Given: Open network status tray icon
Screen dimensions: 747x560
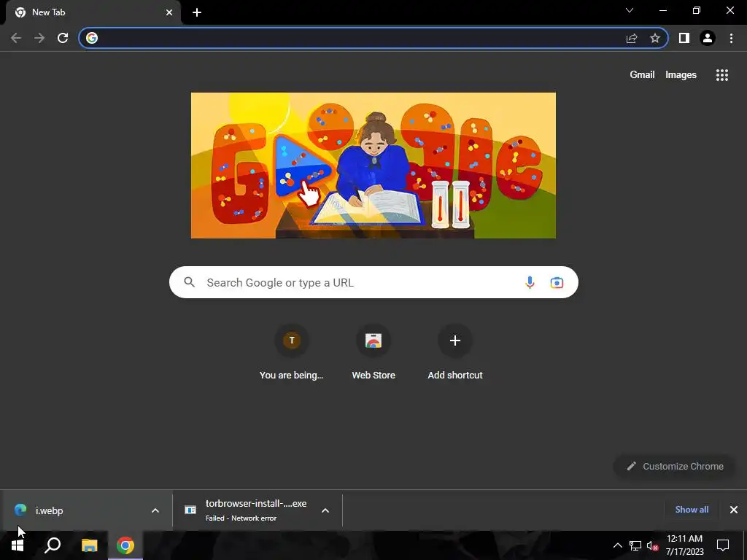Looking at the screenshot, I should tap(635, 545).
